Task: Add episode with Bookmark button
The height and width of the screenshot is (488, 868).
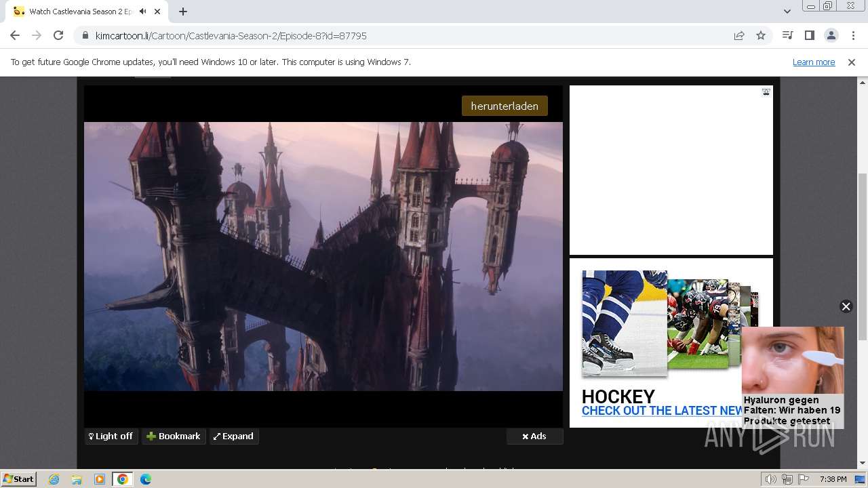Action: [174, 436]
